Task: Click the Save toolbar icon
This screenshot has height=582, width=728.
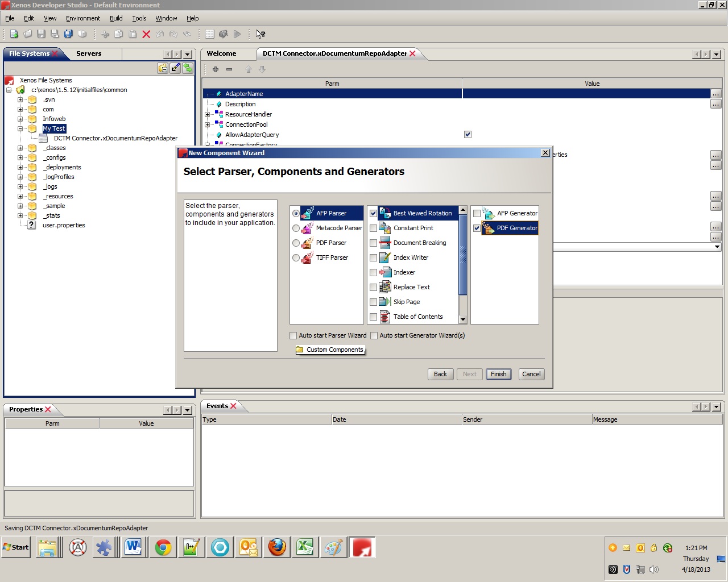Action: tap(41, 34)
